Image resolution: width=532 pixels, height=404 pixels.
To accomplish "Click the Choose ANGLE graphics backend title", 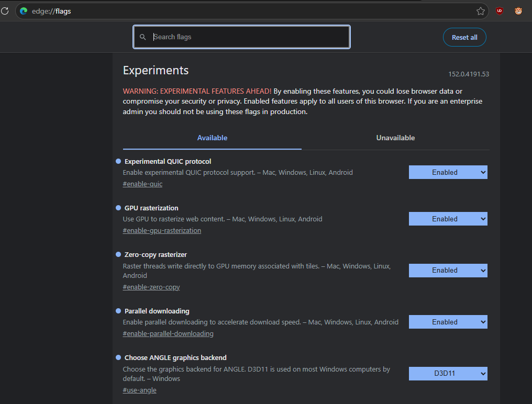I will click(x=175, y=357).
